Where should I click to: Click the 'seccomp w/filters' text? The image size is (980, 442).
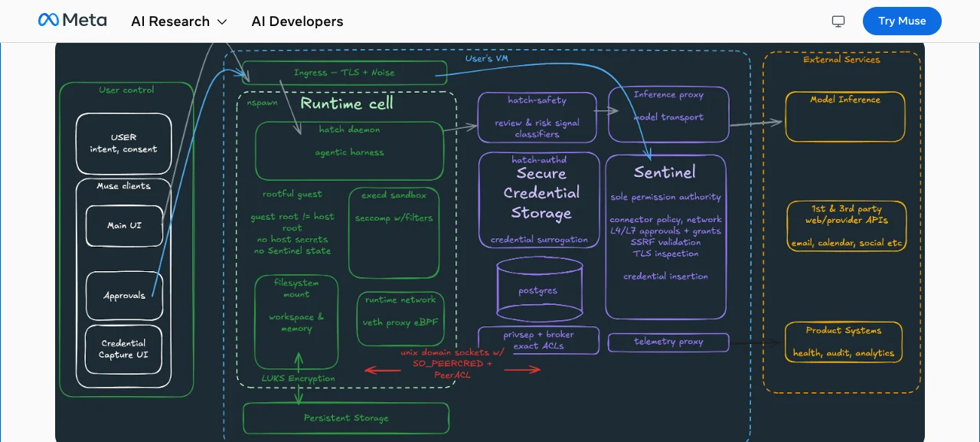[394, 218]
